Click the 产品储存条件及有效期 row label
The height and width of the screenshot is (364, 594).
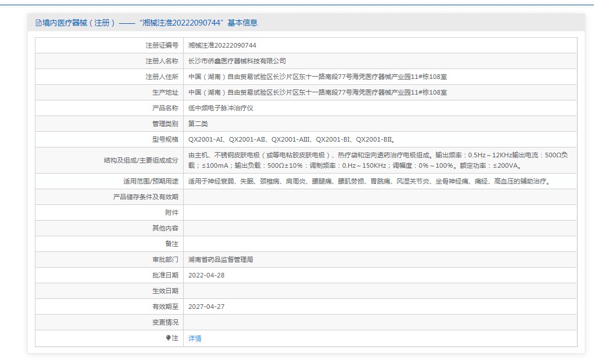coord(145,197)
